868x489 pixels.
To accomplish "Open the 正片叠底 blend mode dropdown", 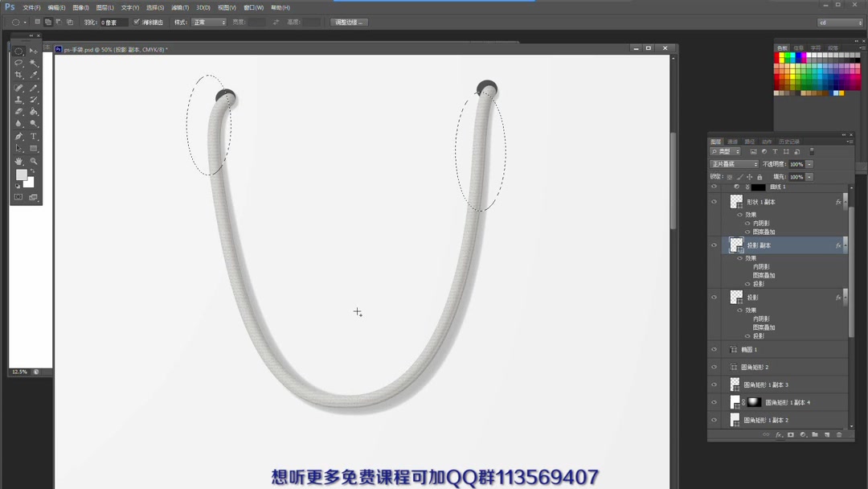I will point(734,164).
